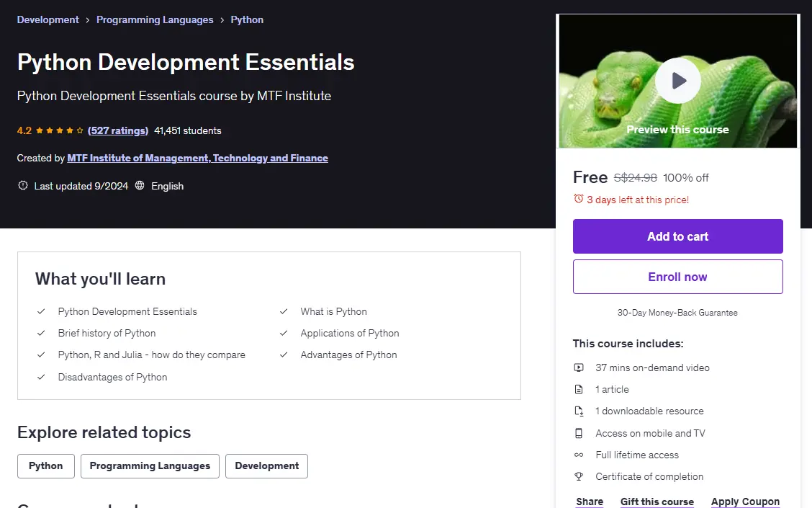Click the lifetime access infinity icon
The width and height of the screenshot is (812, 508).
tap(579, 455)
